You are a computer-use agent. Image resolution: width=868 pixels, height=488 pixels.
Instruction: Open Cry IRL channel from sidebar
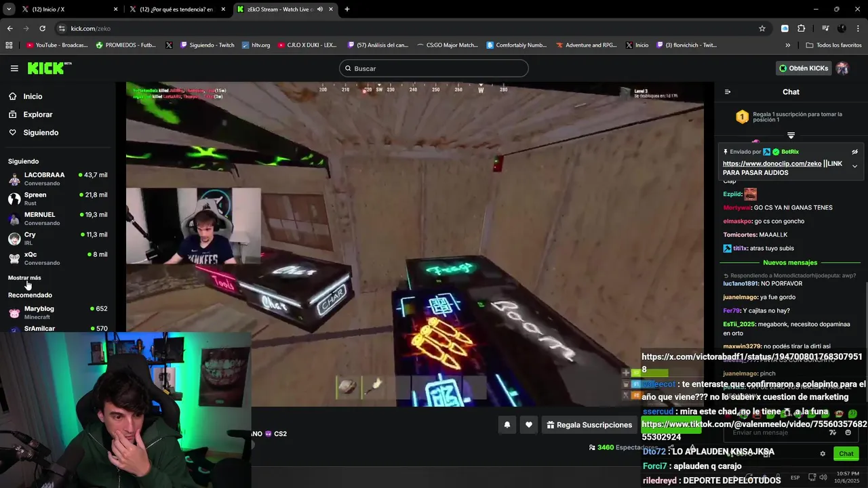pyautogui.click(x=58, y=238)
